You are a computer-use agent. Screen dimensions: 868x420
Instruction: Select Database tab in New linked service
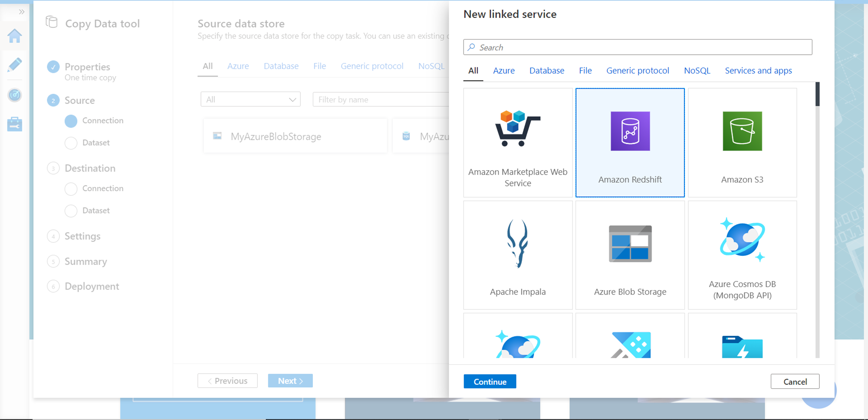(x=547, y=71)
